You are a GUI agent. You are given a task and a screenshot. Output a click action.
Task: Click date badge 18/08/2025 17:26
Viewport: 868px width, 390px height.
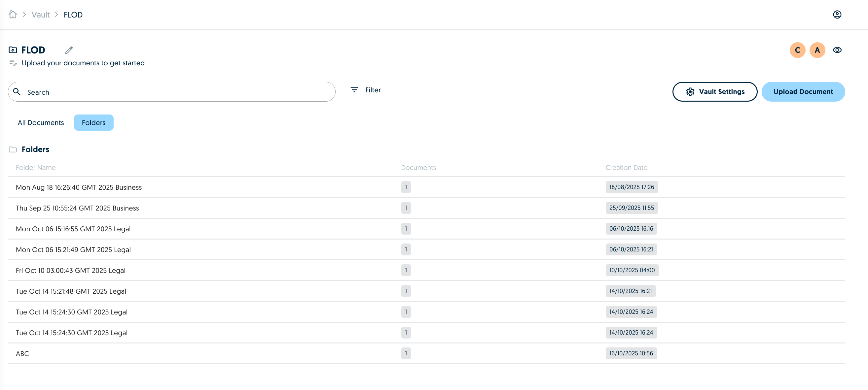(x=632, y=187)
